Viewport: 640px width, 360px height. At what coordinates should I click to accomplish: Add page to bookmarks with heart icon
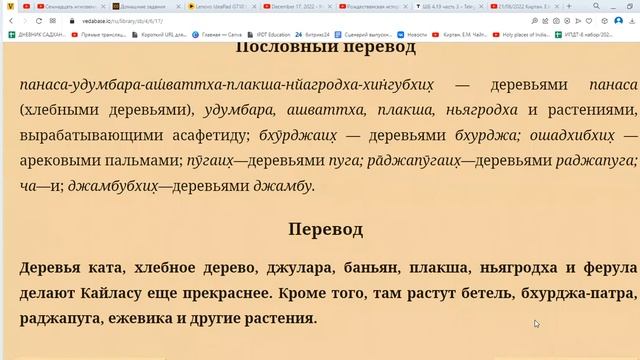point(589,21)
